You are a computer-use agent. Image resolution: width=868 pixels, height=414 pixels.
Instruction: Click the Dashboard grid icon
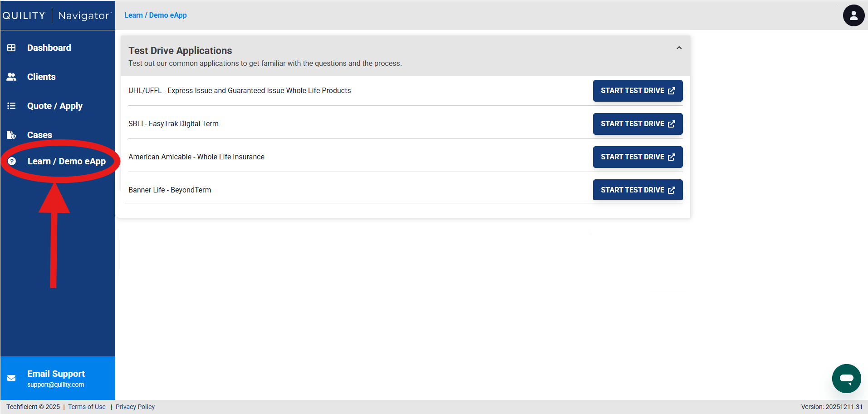[11, 48]
